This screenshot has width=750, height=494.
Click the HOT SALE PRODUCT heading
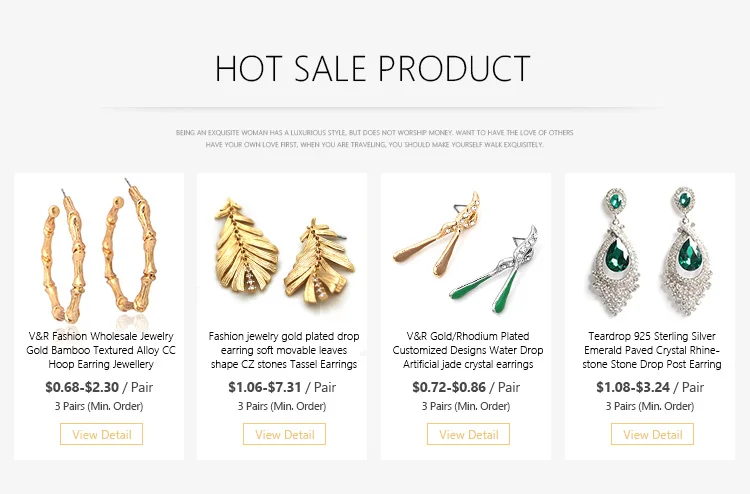pos(373,69)
